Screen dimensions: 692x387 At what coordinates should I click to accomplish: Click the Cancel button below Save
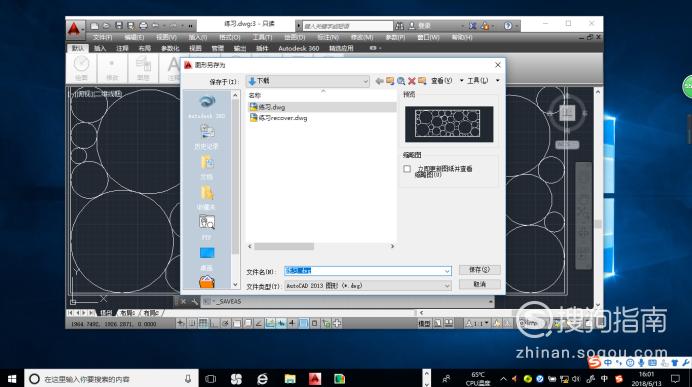coord(479,284)
